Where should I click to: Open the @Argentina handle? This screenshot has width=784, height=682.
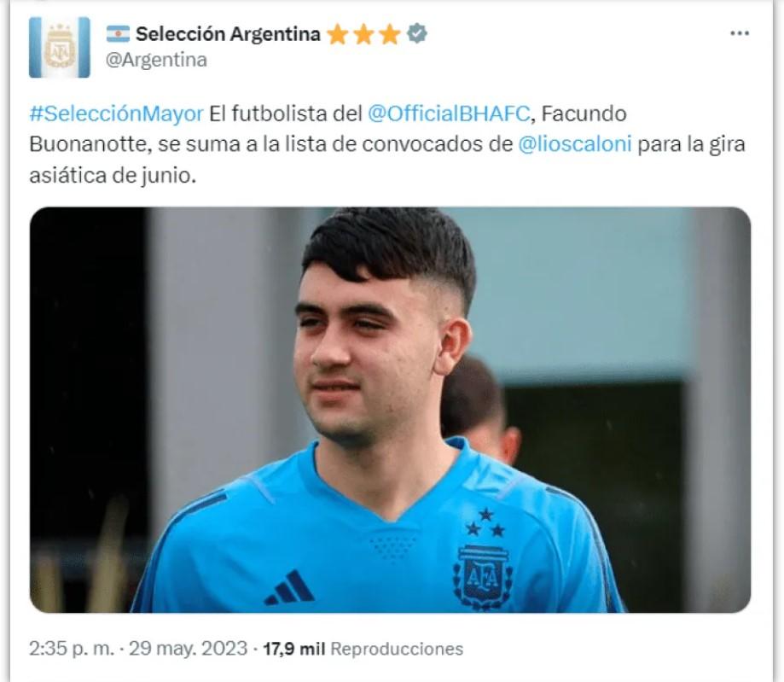pos(156,60)
